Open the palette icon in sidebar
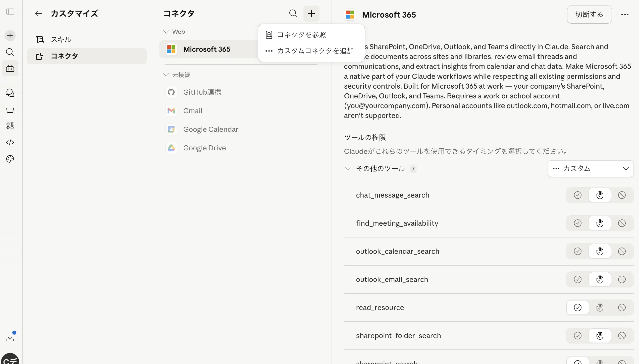Image resolution: width=639 pixels, height=364 pixels. point(10,159)
